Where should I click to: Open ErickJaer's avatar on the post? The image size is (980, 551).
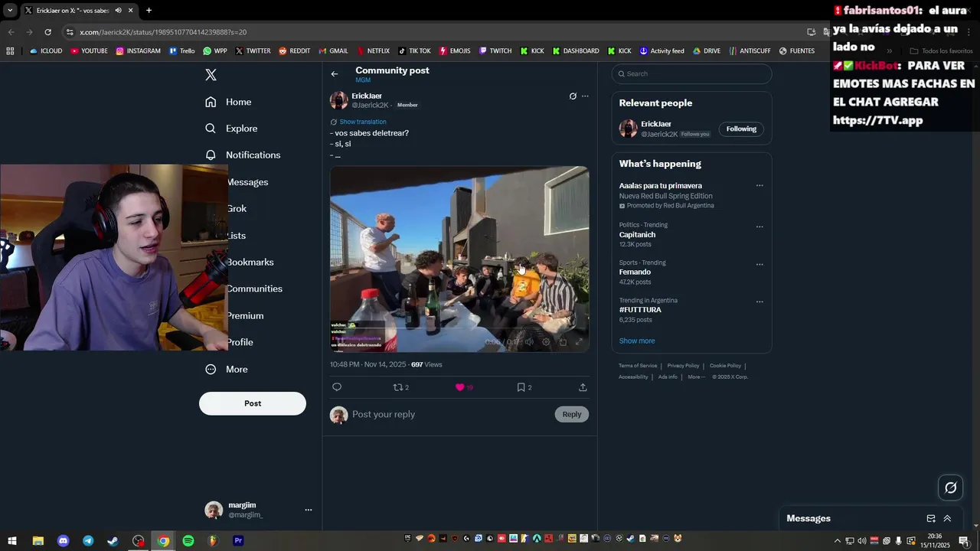pos(338,100)
